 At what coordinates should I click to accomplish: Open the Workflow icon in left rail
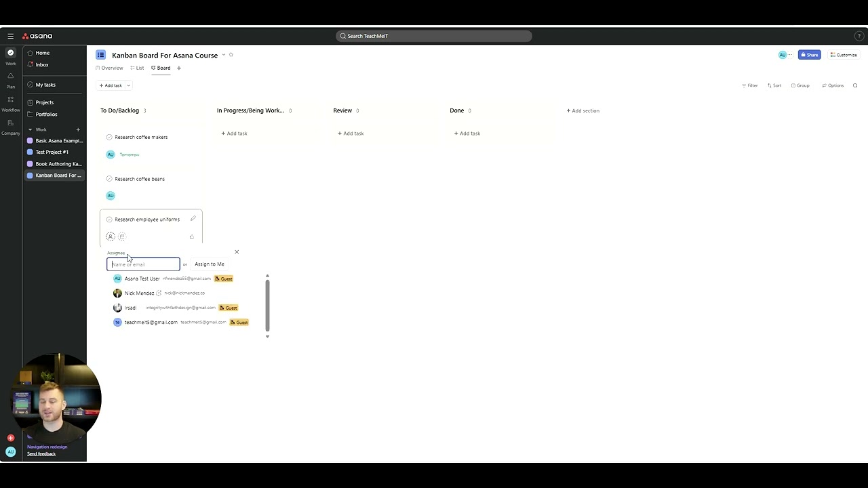click(x=10, y=99)
